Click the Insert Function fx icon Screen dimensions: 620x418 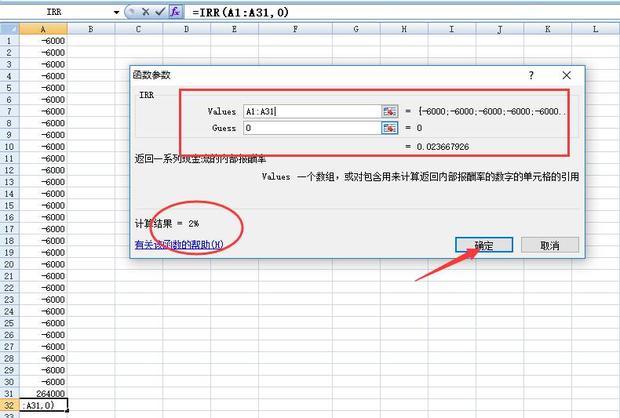pyautogui.click(x=175, y=12)
